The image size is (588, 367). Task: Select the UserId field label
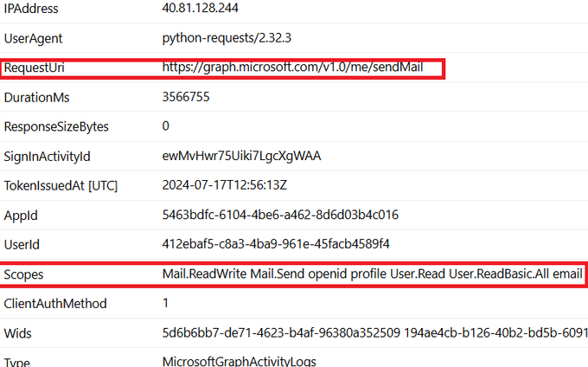pyautogui.click(x=22, y=245)
